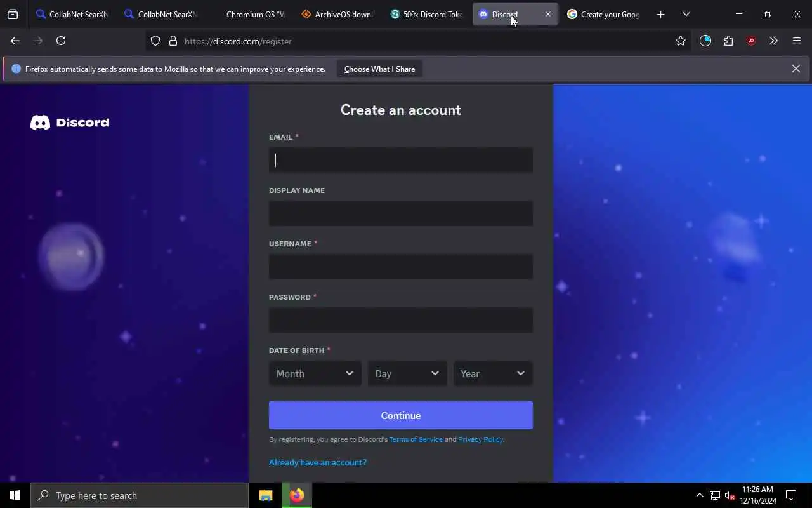The image size is (812, 508).
Task: Focus the Password input field
Action: tap(401, 320)
